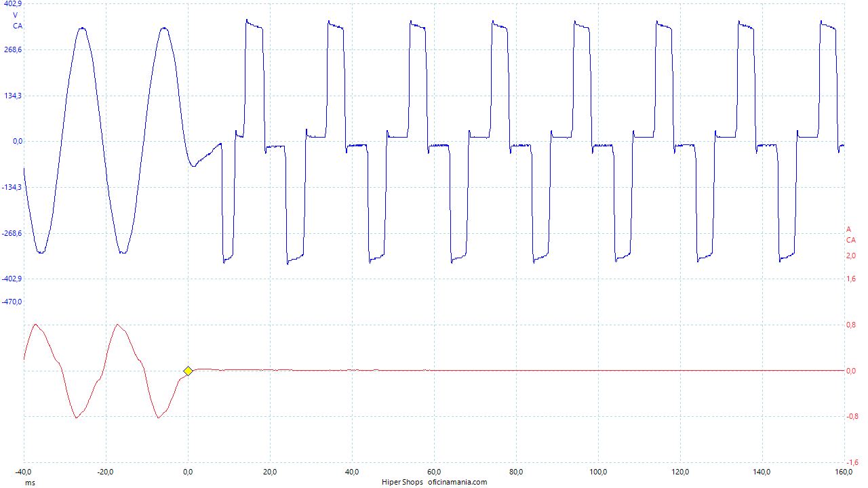Click the 160,0 time axis tick
Viewport: 868px width, 488px height.
tap(844, 472)
